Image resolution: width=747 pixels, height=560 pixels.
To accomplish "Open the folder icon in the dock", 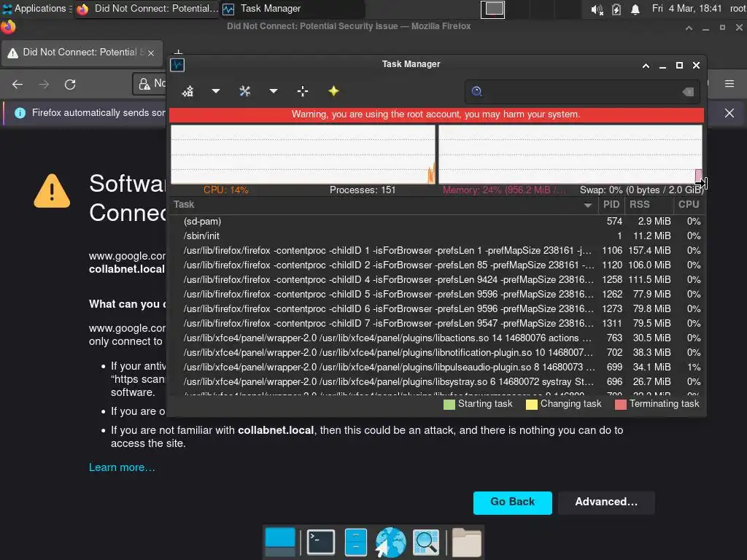I will [466, 542].
